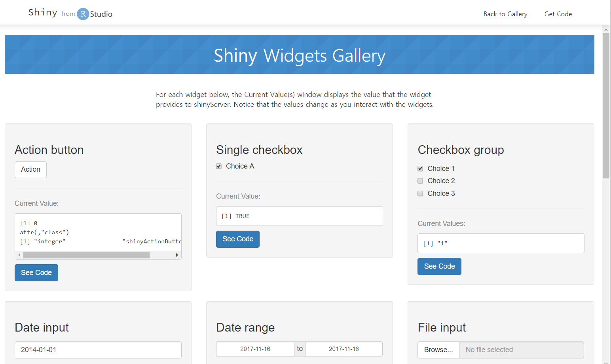Toggle the Choice A checkbox
Screen dimensions: 611x364
[219, 166]
